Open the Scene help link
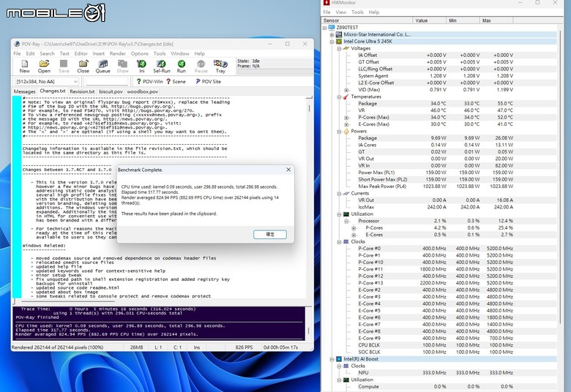The image size is (571, 392). [176, 81]
